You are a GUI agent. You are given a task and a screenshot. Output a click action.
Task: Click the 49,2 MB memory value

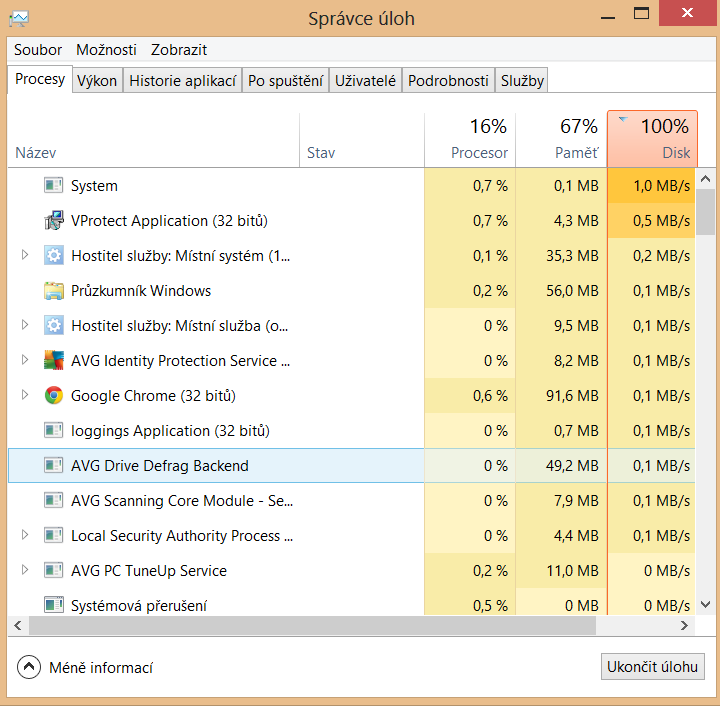click(x=572, y=465)
